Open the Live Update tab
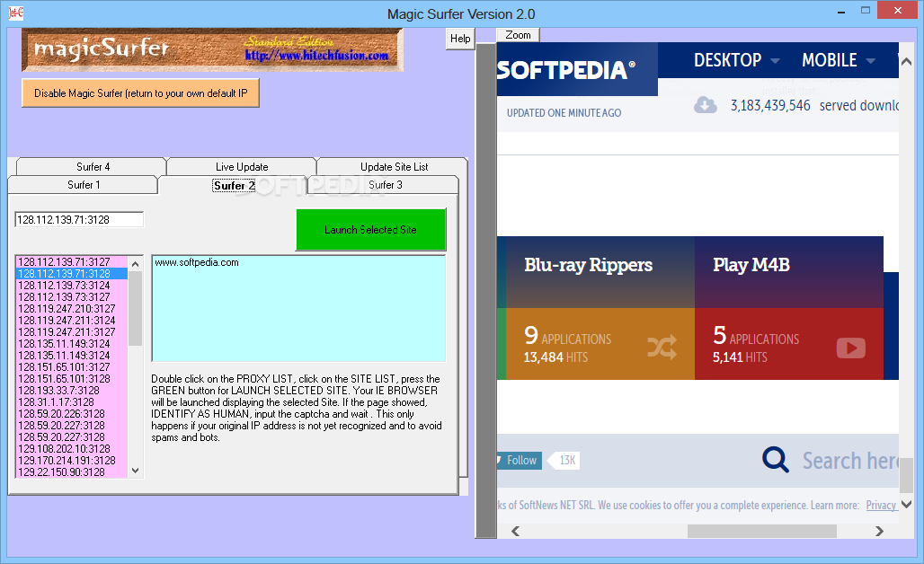The height and width of the screenshot is (564, 924). 242,167
